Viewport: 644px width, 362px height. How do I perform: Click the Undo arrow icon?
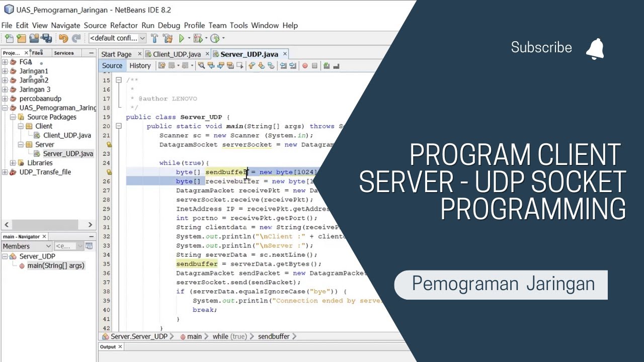pos(63,38)
